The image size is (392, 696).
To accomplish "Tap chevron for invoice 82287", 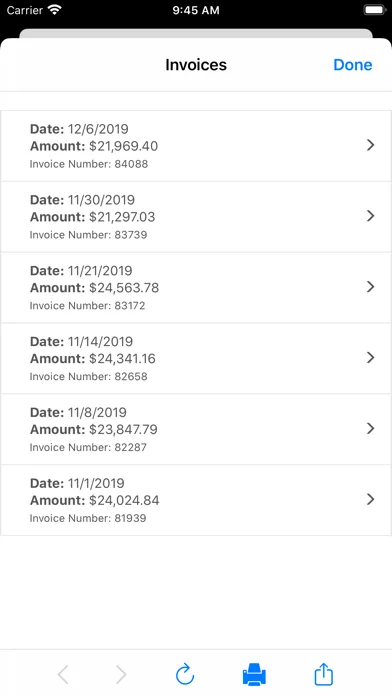I will (x=371, y=428).
